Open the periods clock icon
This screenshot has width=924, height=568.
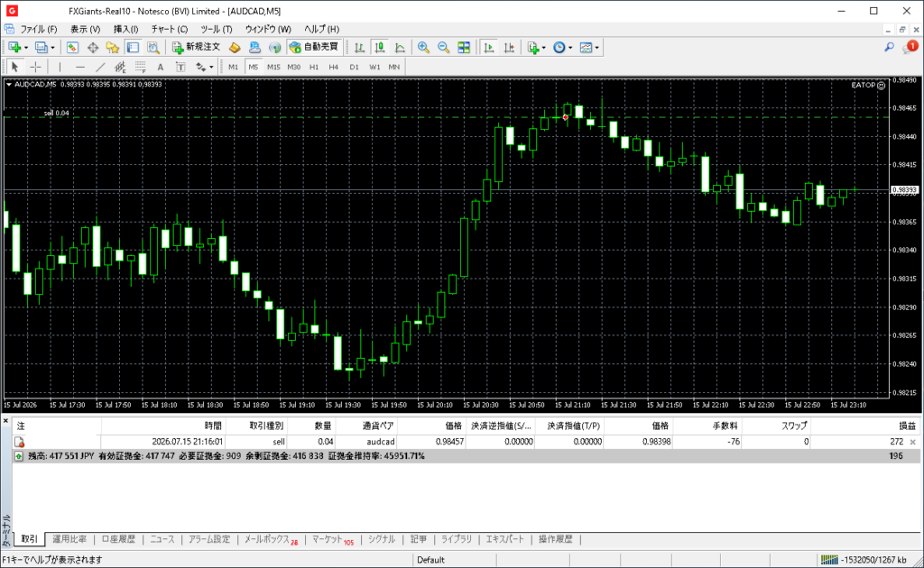pos(559,48)
